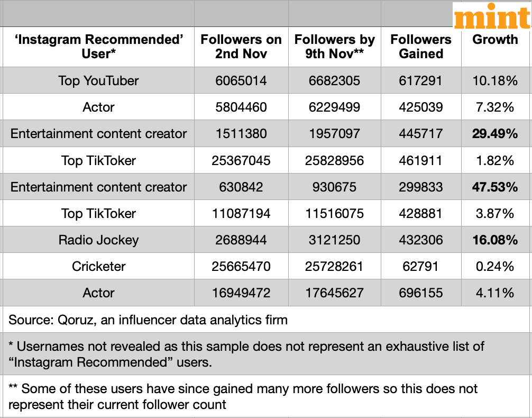Click the Top YouTuber row label
The width and height of the screenshot is (532, 418).
click(x=99, y=81)
